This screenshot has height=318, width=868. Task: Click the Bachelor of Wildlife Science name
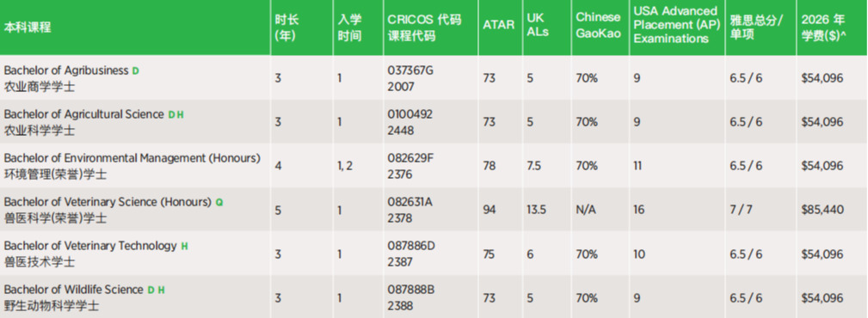74,290
